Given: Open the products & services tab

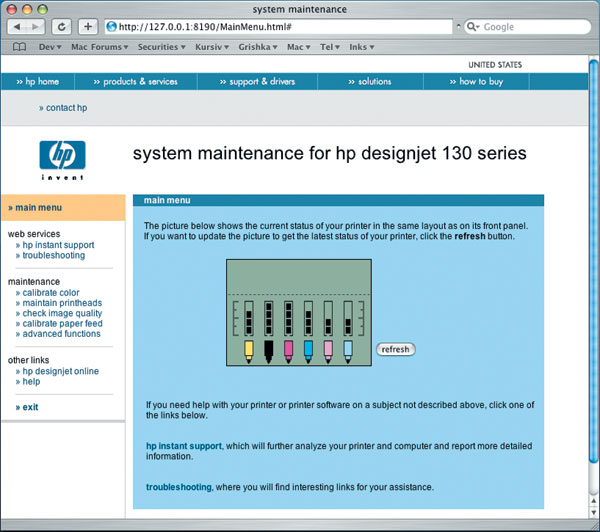Looking at the screenshot, I should 135,82.
